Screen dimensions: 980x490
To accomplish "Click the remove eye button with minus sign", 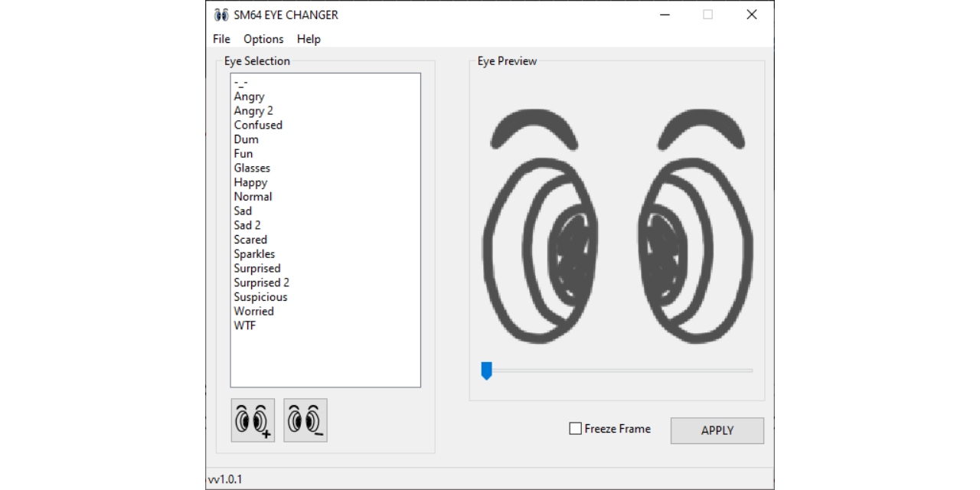I will (305, 420).
